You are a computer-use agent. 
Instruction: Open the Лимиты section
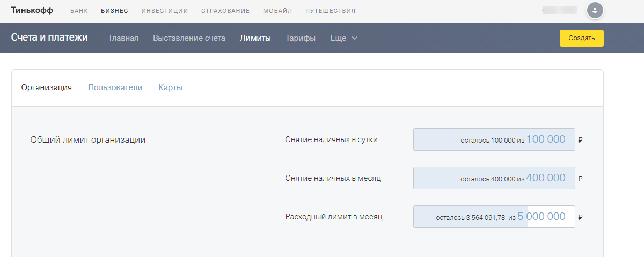[255, 38]
